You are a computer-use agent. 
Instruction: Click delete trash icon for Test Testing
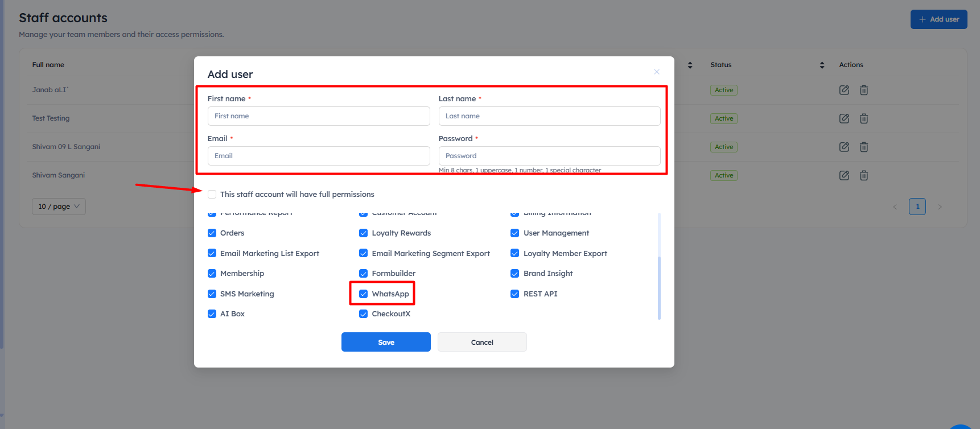(863, 118)
